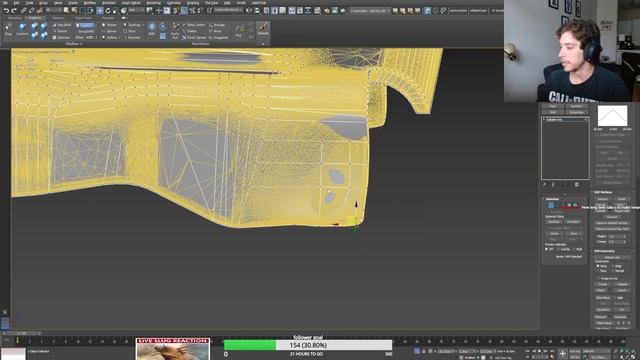This screenshot has width=640, height=360.
Task: Activate the Select and Move tool
Action: coord(100,11)
